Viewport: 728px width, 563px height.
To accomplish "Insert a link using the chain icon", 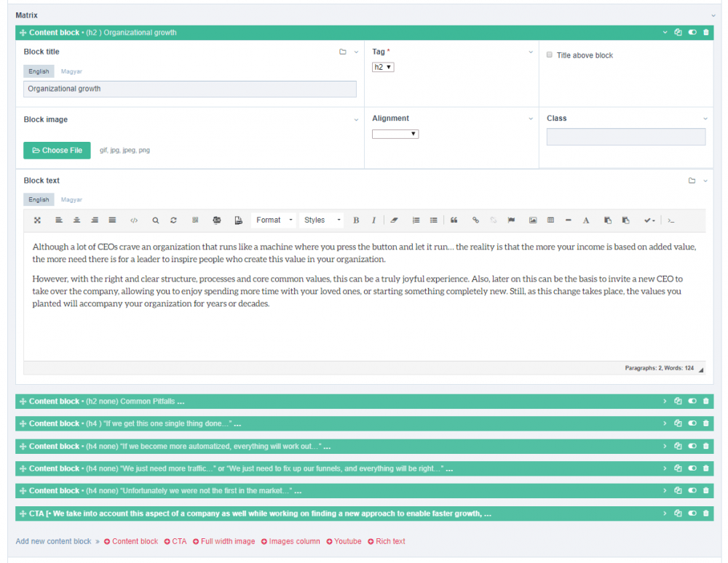I will tap(476, 220).
